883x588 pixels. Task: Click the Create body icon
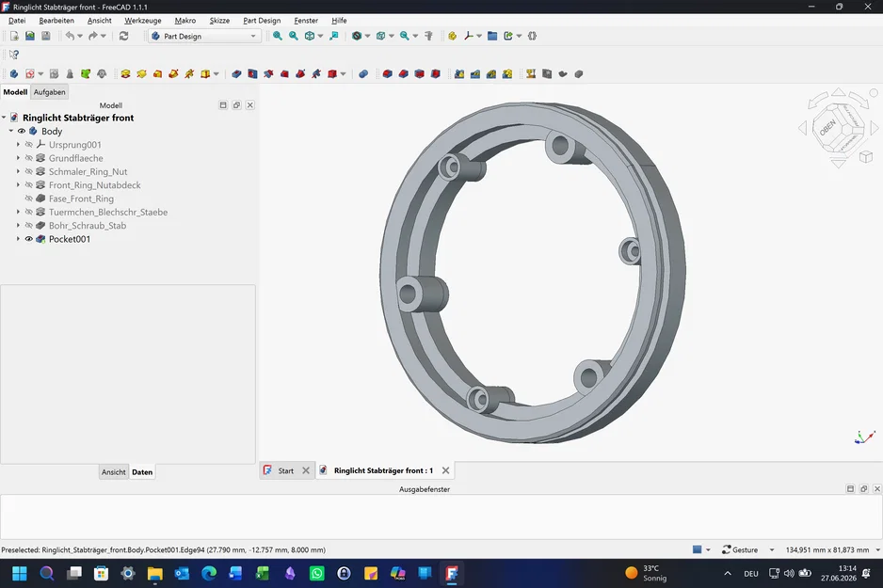click(14, 73)
